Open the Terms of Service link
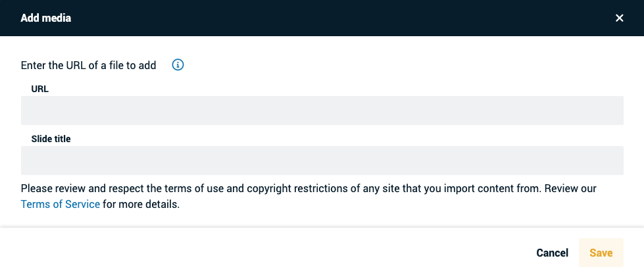 click(61, 204)
